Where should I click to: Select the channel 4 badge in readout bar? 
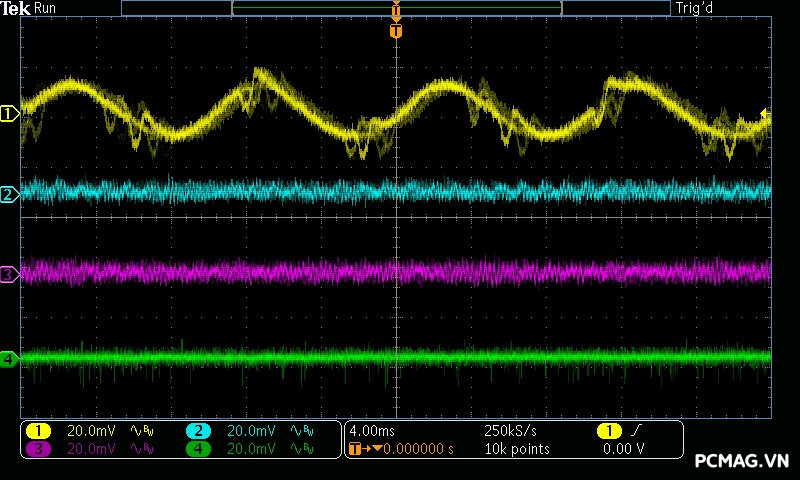(198, 449)
